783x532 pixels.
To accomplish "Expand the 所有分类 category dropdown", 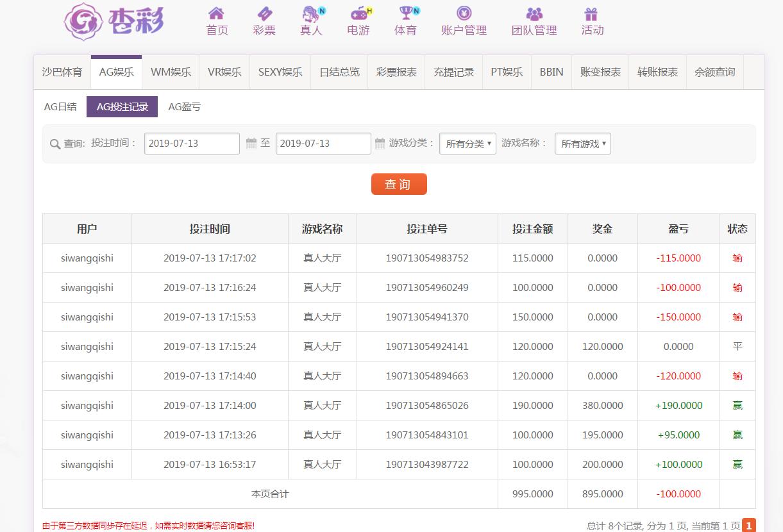I will coord(467,144).
